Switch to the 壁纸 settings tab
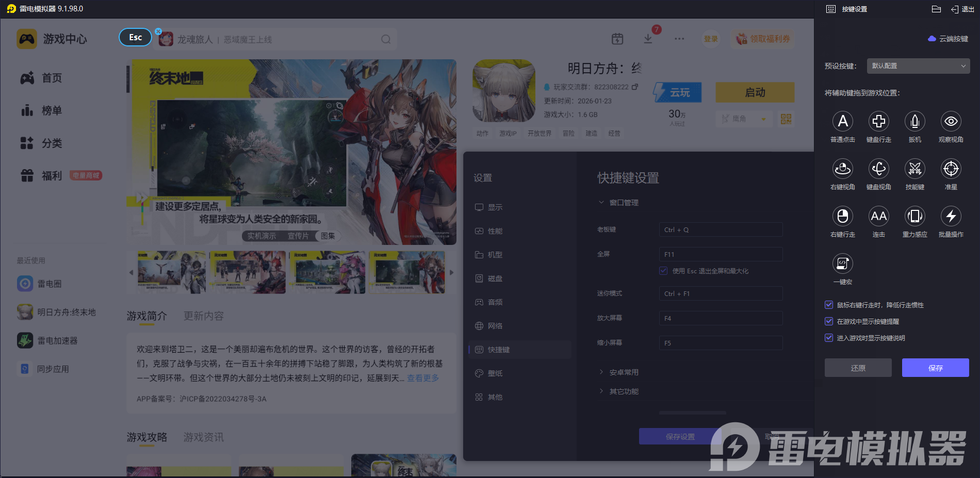The height and width of the screenshot is (478, 980). coord(495,373)
